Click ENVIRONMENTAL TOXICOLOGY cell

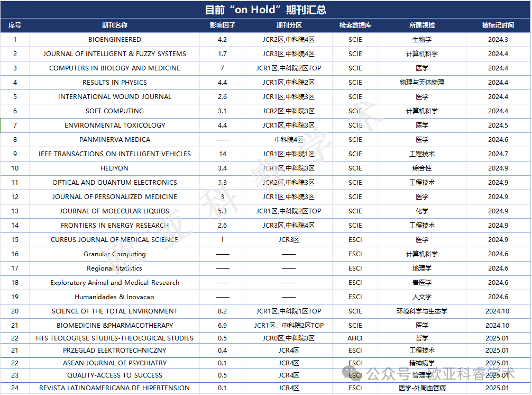point(115,125)
